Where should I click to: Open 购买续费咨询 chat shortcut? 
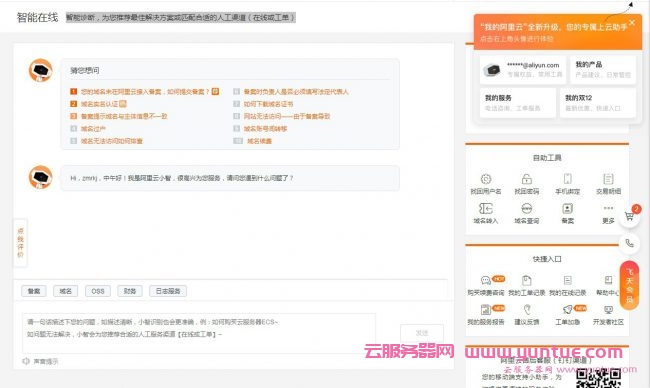pos(486,286)
